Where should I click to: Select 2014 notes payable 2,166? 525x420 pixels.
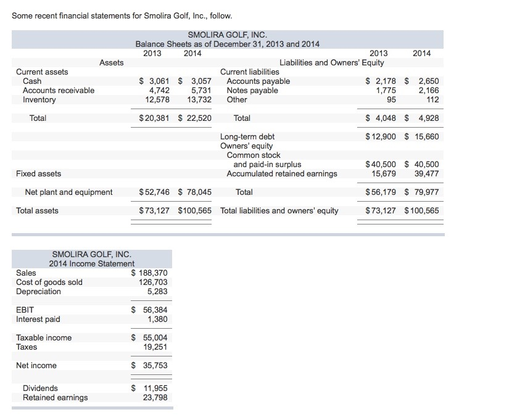tap(429, 91)
